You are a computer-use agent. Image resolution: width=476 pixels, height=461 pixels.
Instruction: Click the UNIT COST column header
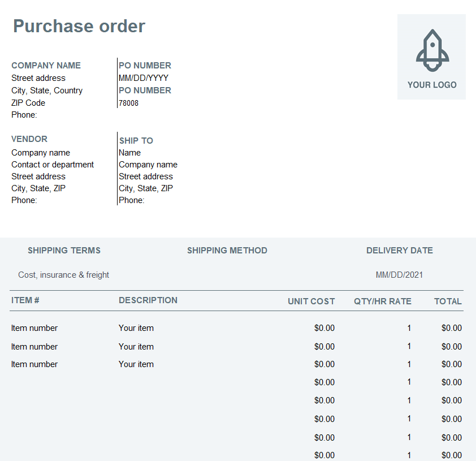coord(311,301)
